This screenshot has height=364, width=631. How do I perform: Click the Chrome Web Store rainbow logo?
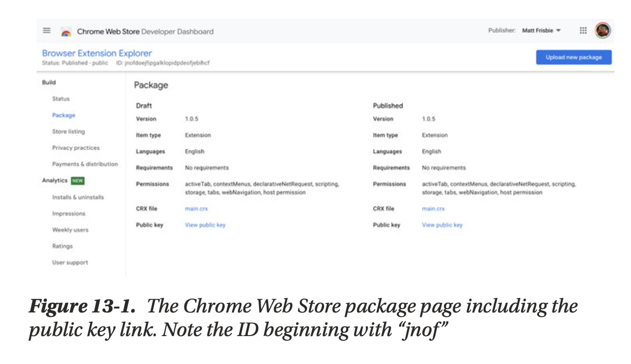coord(66,32)
